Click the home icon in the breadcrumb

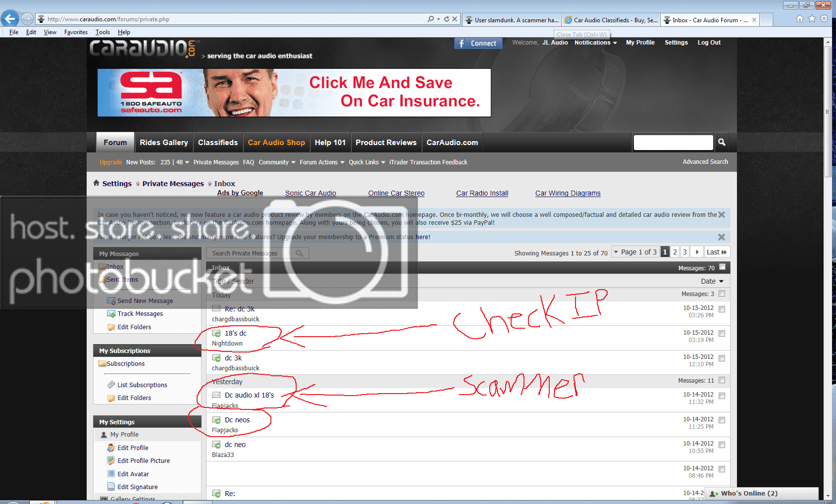(97, 183)
